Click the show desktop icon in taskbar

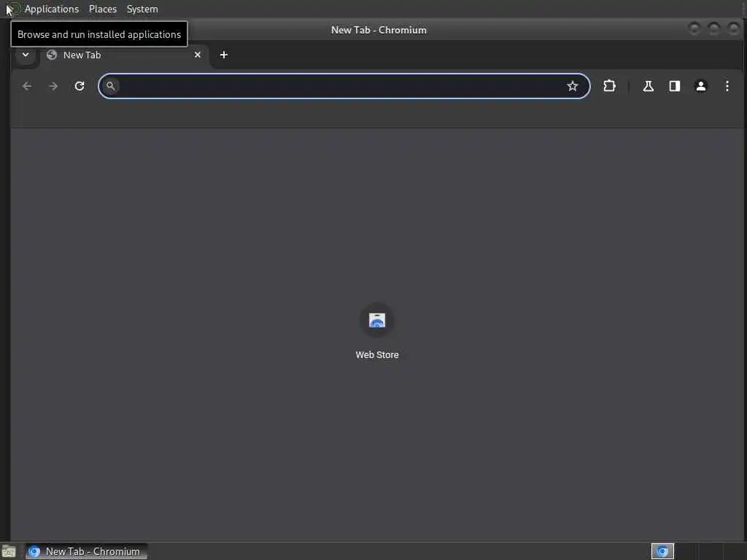9,551
